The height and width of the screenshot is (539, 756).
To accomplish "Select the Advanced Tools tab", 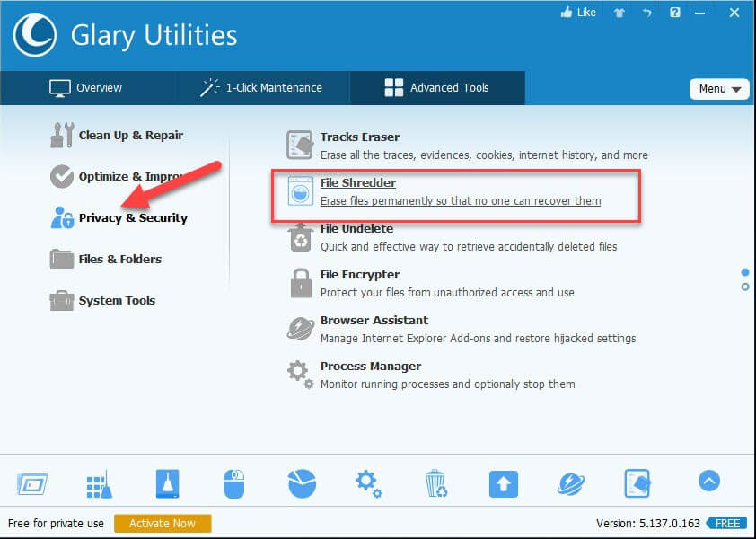I will [x=437, y=88].
